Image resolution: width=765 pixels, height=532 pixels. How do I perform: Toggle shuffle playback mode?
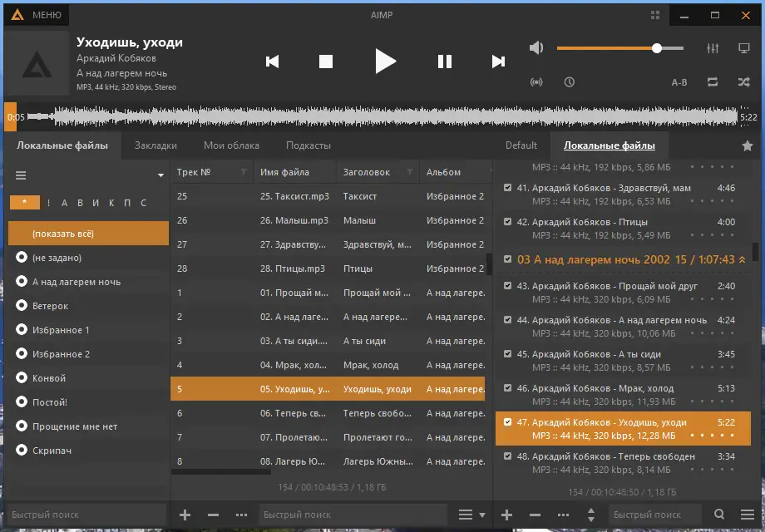[x=744, y=82]
